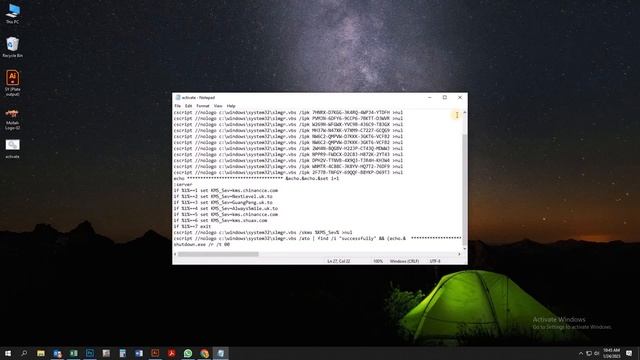Switch to Illustrator in the taskbar

tap(155, 353)
